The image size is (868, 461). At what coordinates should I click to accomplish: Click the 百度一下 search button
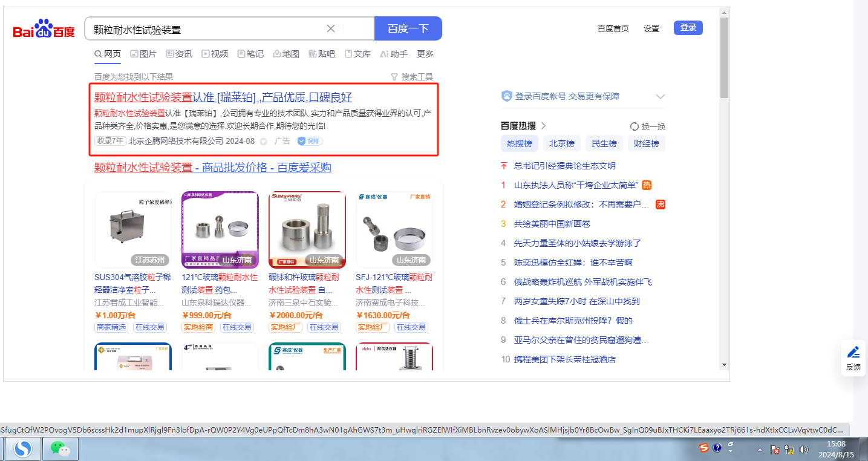click(x=408, y=28)
